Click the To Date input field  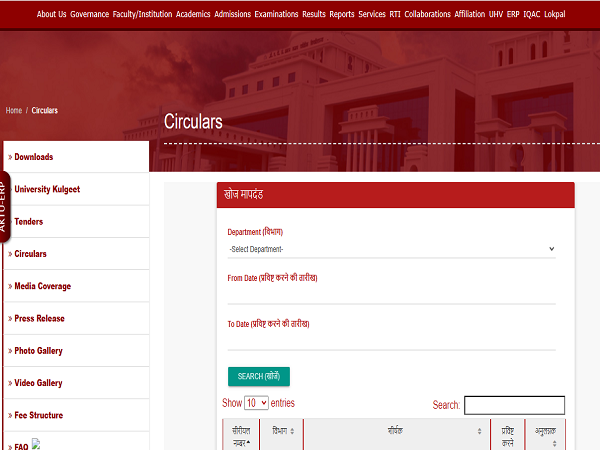[x=392, y=341]
